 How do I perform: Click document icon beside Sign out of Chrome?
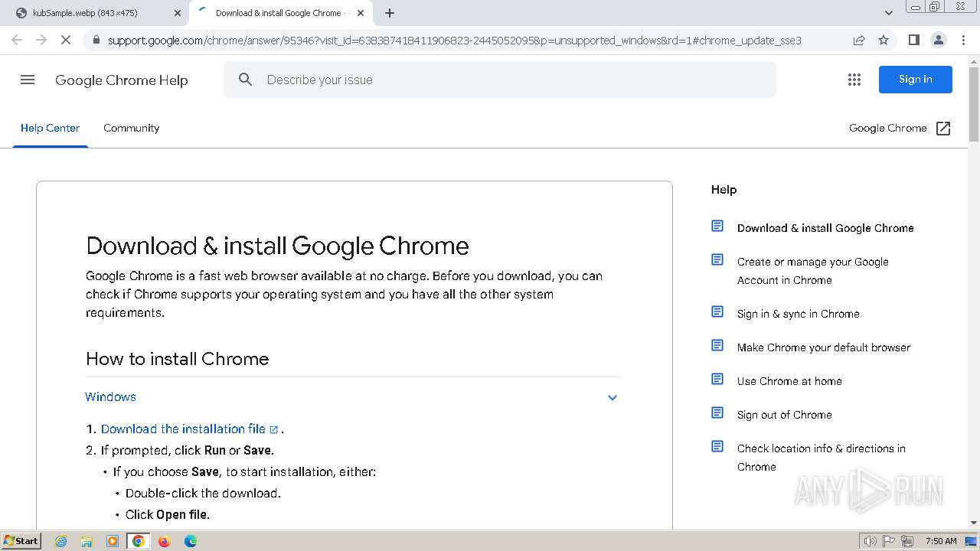click(x=717, y=412)
